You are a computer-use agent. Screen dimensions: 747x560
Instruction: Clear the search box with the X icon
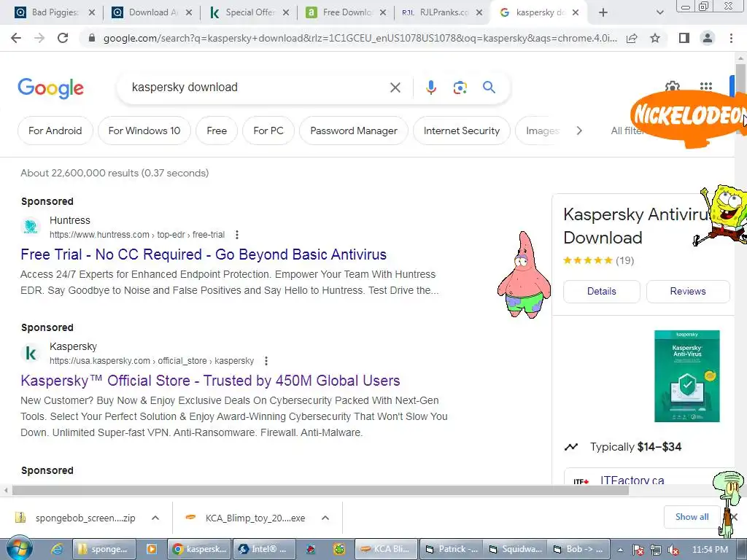tap(395, 87)
